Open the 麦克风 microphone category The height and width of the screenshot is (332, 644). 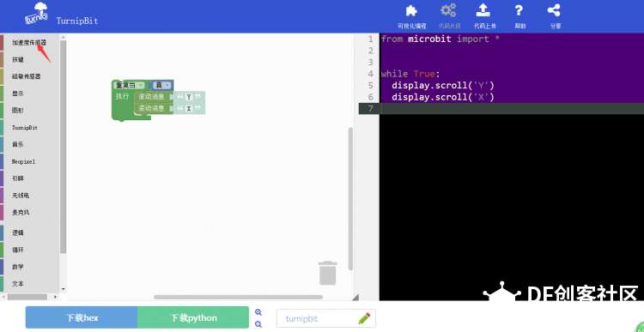coord(21,213)
